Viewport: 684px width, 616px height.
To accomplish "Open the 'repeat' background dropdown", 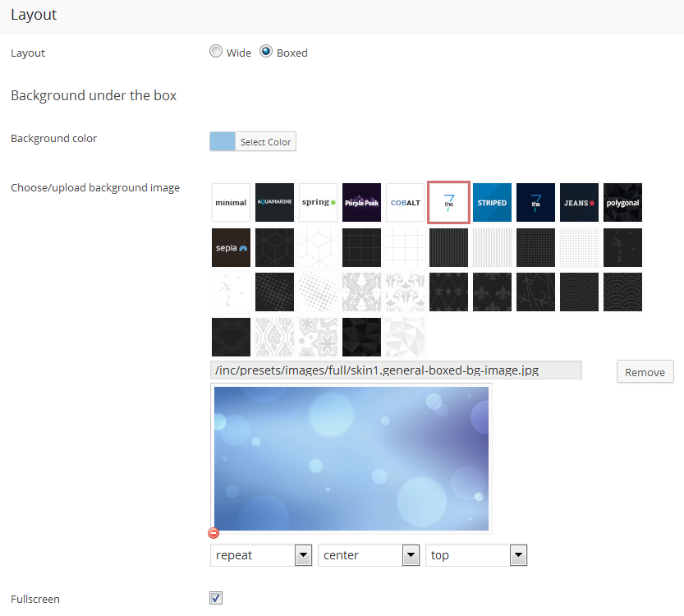I will [261, 555].
